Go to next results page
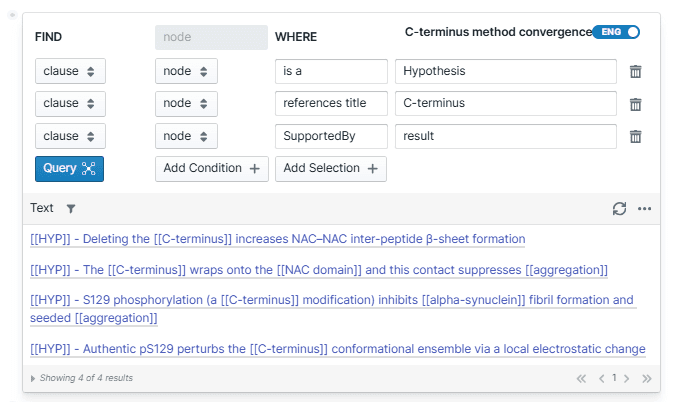This screenshot has height=402, width=675. point(626,378)
